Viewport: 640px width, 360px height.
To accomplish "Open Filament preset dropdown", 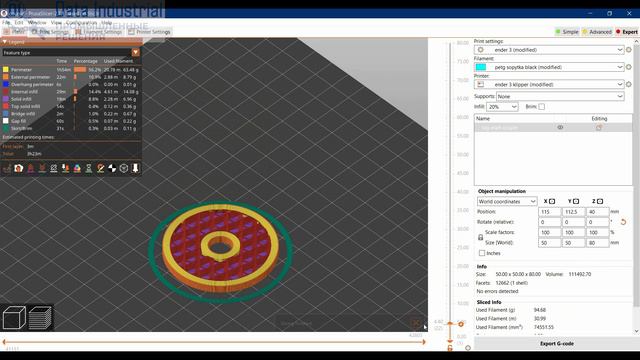I will coord(549,67).
